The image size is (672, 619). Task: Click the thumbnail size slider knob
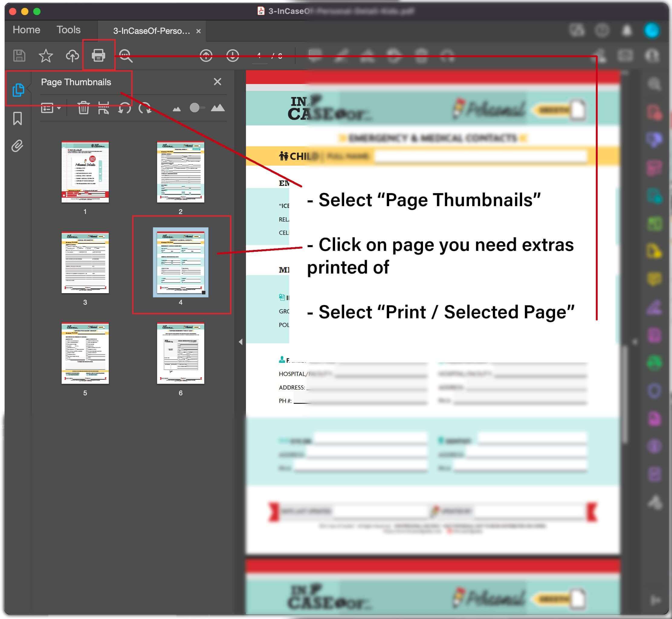(x=194, y=108)
